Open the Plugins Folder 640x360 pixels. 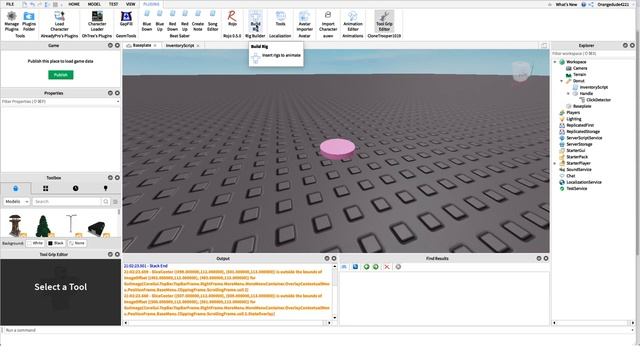tap(29, 21)
